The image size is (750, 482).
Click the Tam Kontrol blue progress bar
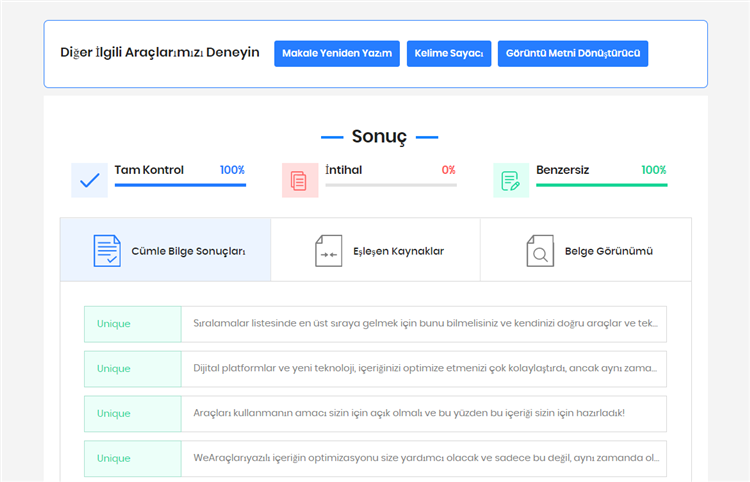[180, 185]
